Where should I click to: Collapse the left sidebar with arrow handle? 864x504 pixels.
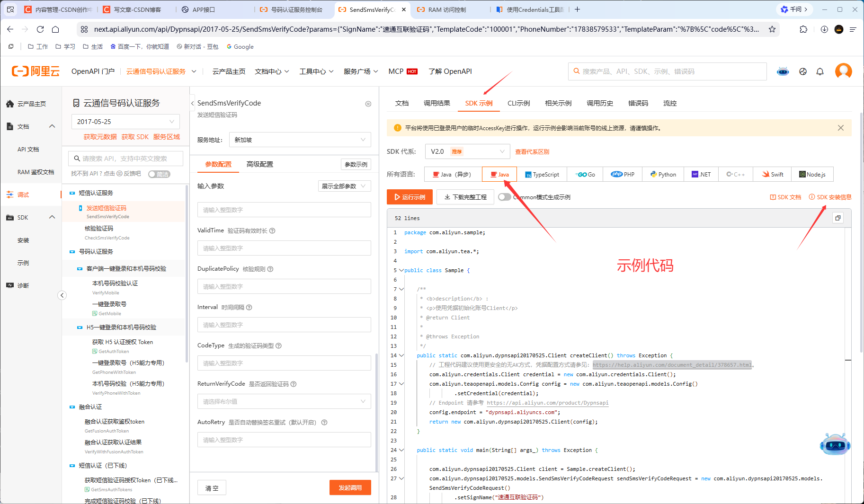(x=62, y=295)
